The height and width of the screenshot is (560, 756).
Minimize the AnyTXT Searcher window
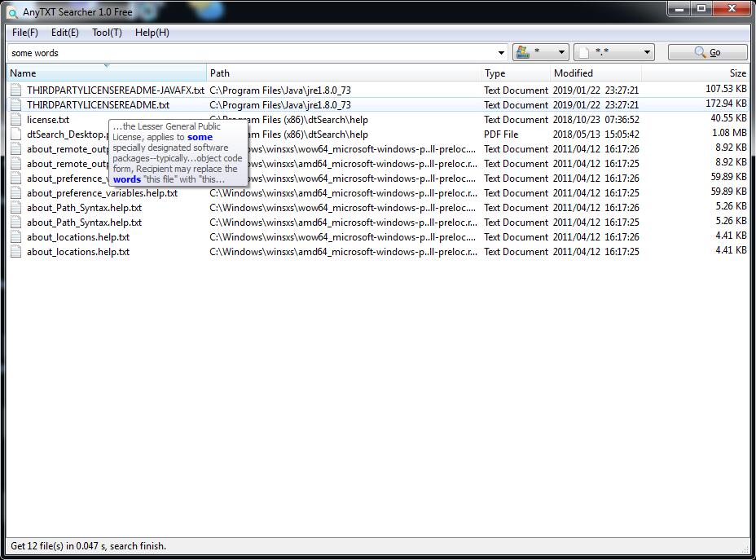(679, 9)
